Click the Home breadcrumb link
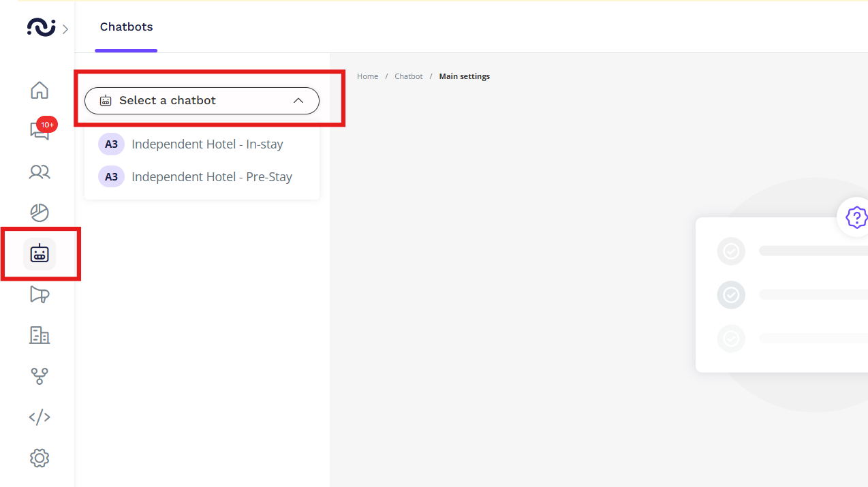Image resolution: width=868 pixels, height=487 pixels. coord(367,76)
